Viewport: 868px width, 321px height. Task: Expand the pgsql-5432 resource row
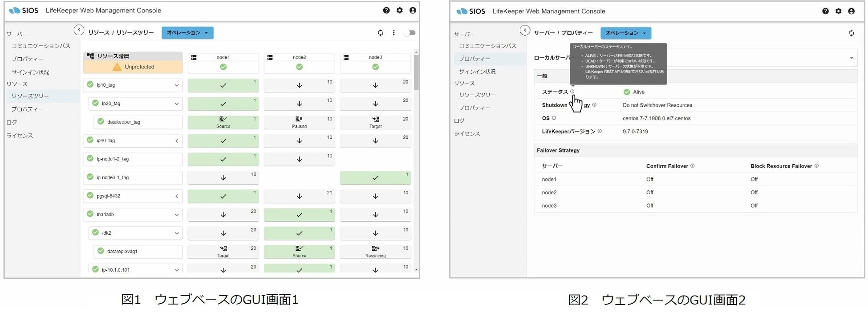tap(177, 196)
